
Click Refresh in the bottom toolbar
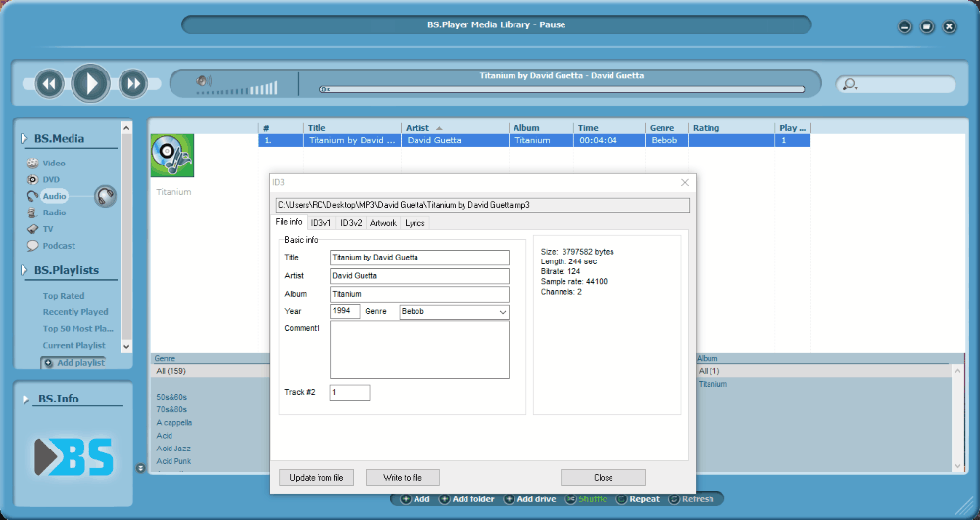pyautogui.click(x=691, y=499)
